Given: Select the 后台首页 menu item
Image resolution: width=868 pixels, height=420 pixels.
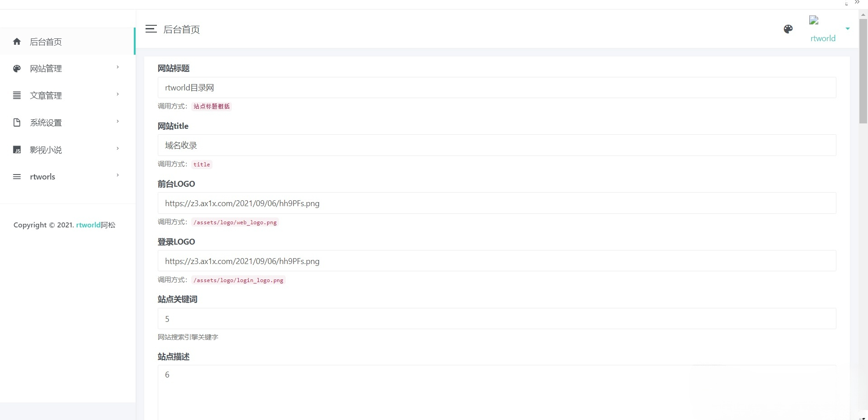Looking at the screenshot, I should (x=46, y=42).
